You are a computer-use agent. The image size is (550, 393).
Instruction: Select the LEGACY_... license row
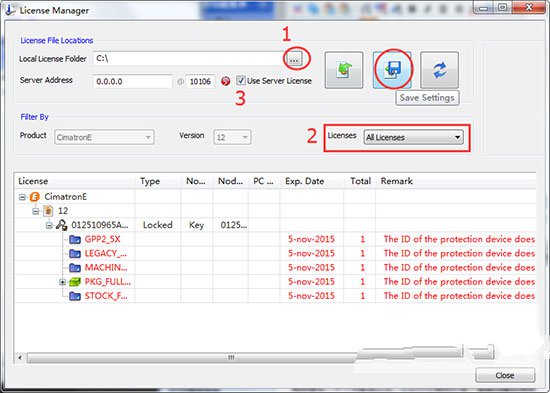[x=275, y=253]
